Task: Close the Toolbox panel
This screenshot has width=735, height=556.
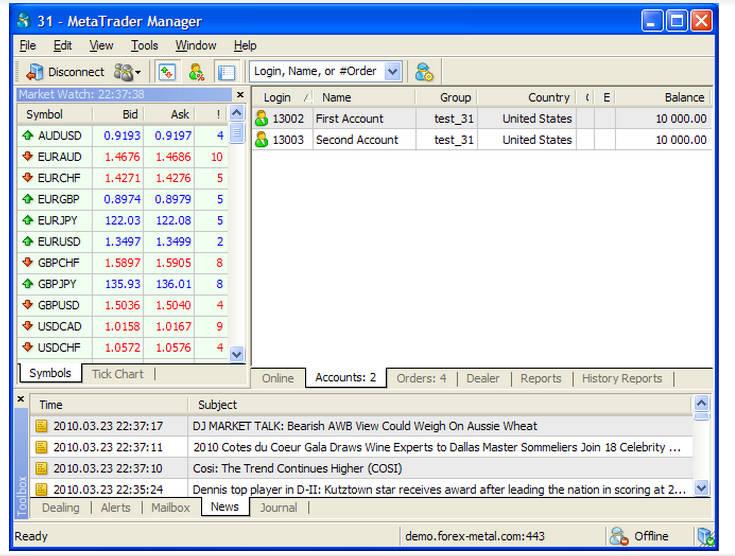Action: pyautogui.click(x=21, y=399)
